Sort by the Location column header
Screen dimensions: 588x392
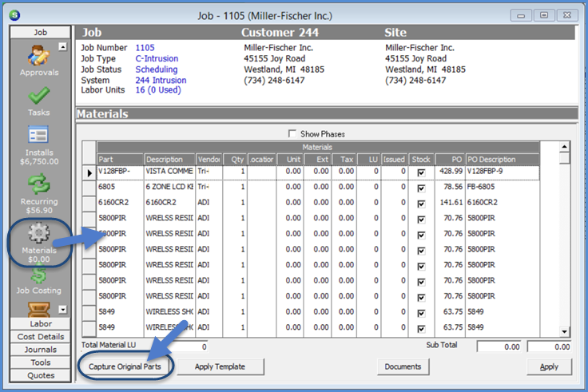click(262, 159)
